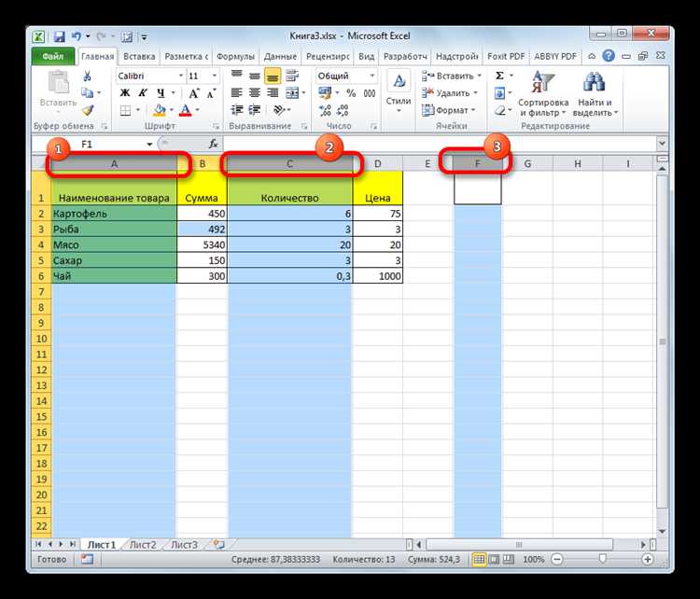
Task: Open the Файл tab
Action: [52, 56]
